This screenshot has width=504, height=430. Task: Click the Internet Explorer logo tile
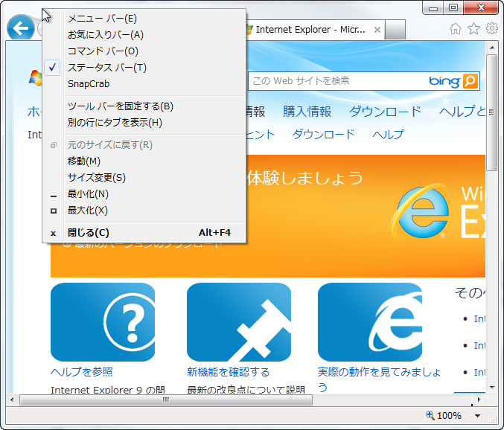click(370, 321)
